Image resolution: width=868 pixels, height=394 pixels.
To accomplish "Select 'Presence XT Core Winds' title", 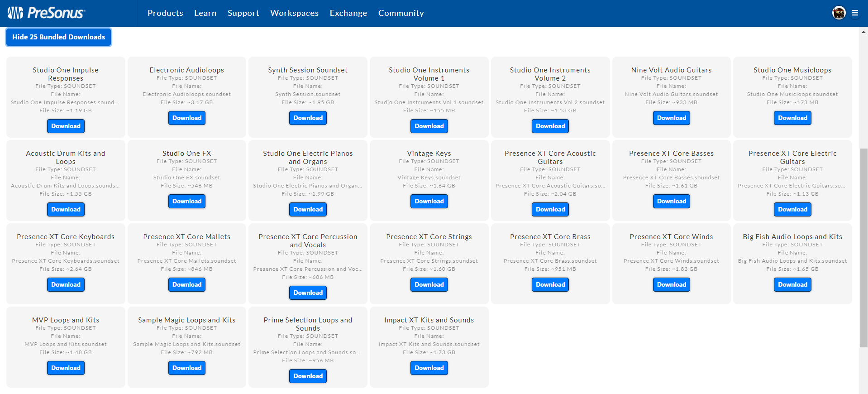I will click(672, 237).
